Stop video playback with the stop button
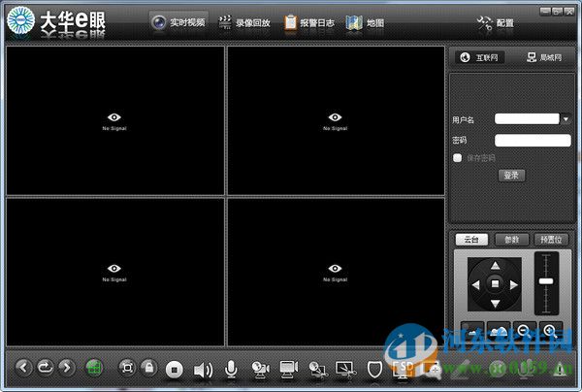Screen dimensions: 582x392 (174, 370)
